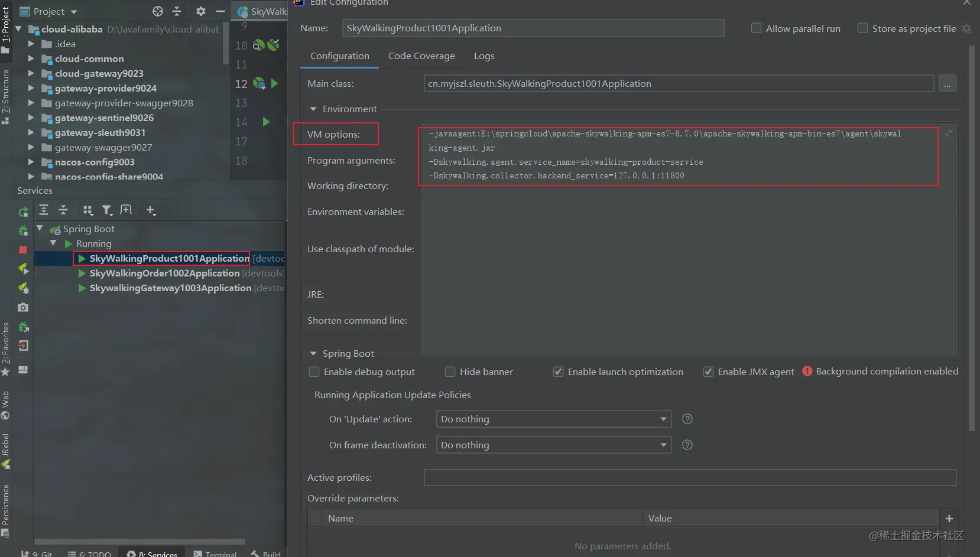Click the group by icon in Services toolbar
Viewport: 980px width, 557px height.
pos(88,210)
